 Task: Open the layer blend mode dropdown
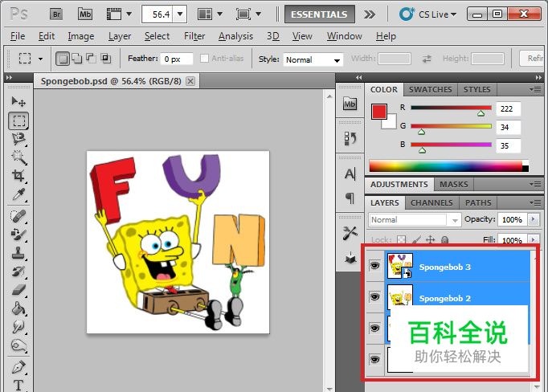(x=415, y=220)
